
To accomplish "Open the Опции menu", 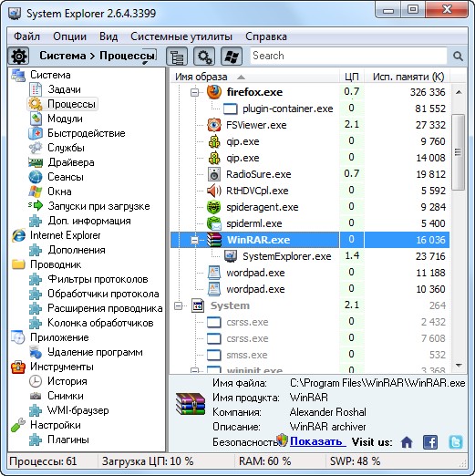I will tap(69, 36).
